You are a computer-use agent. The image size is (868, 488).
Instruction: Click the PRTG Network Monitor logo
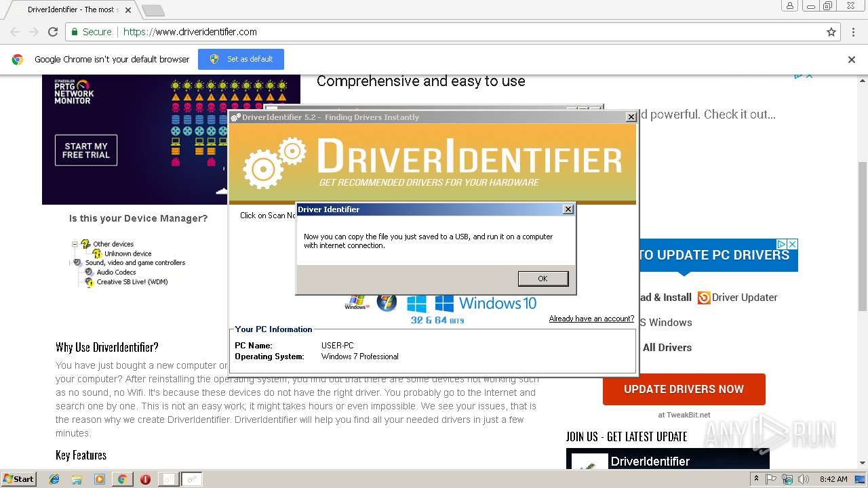(x=74, y=91)
